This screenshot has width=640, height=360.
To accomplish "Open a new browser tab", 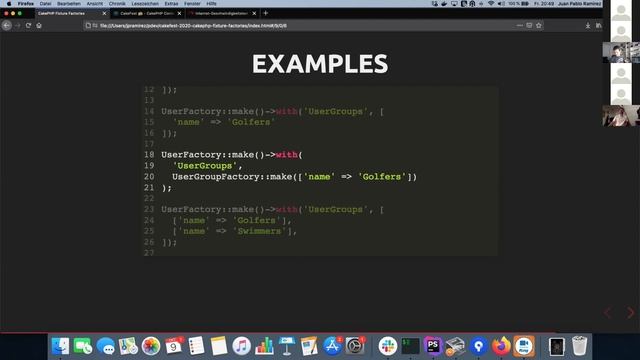I will [265, 13].
